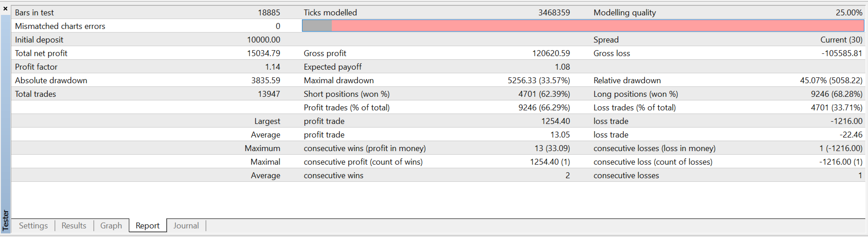
Task: Click Absolute drawdown value 3835.59
Action: [266, 81]
